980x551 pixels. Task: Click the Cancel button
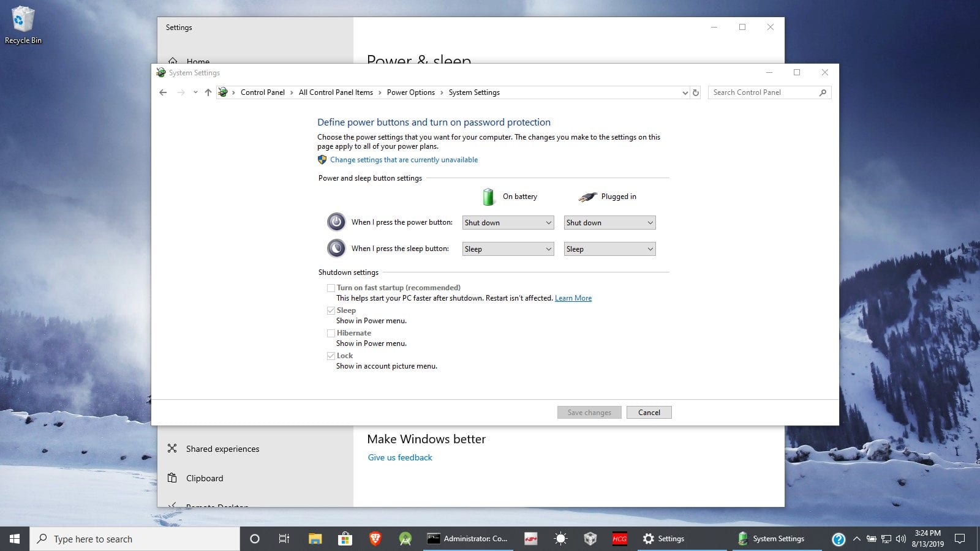coord(649,413)
